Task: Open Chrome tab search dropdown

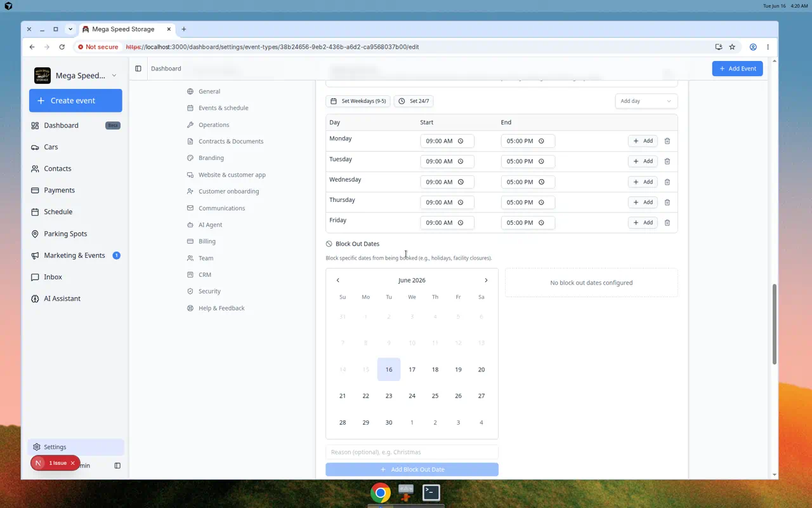Action: 70,29
